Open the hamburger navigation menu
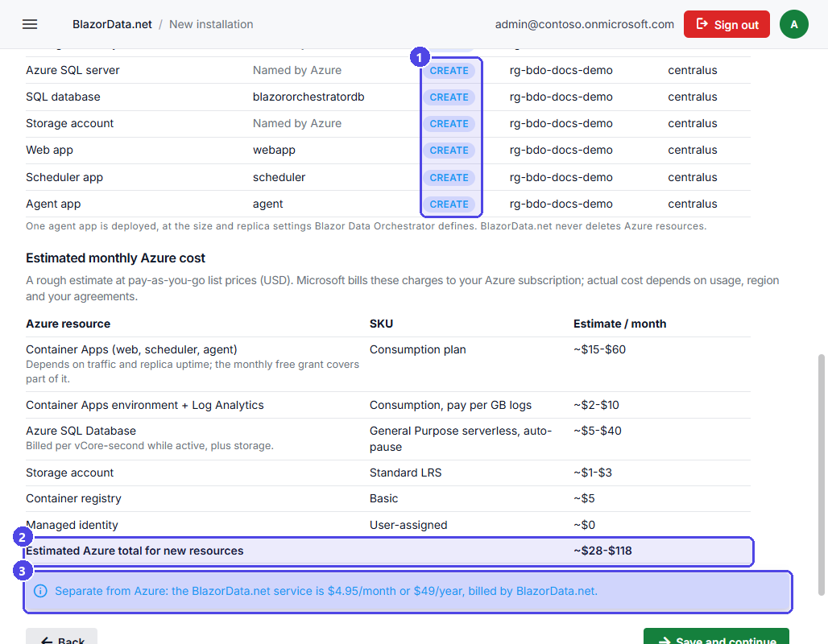 30,24
